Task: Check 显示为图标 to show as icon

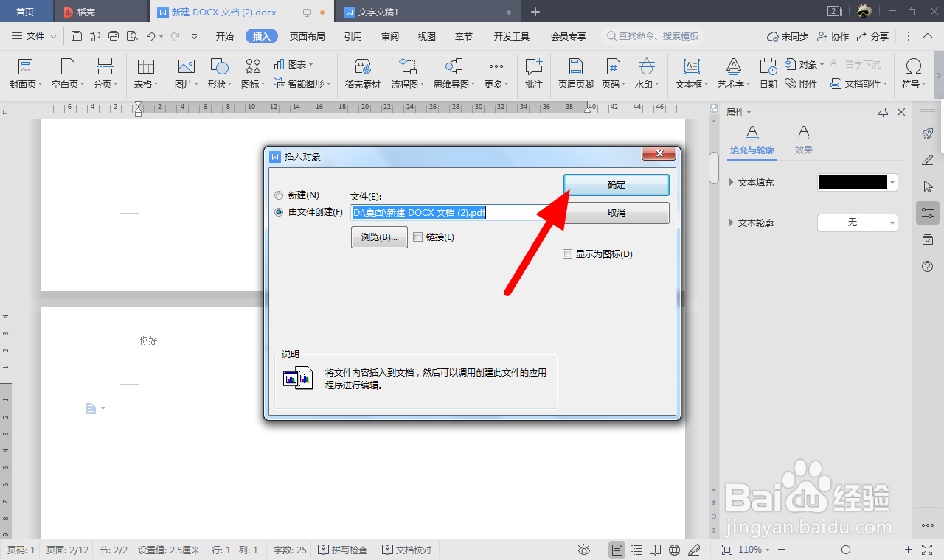Action: pos(568,253)
